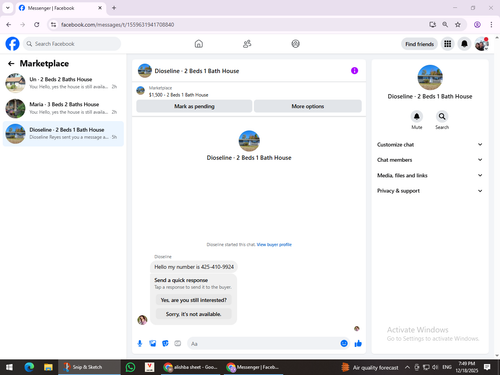The width and height of the screenshot is (500, 375).
Task: Click More options button
Action: point(308,106)
